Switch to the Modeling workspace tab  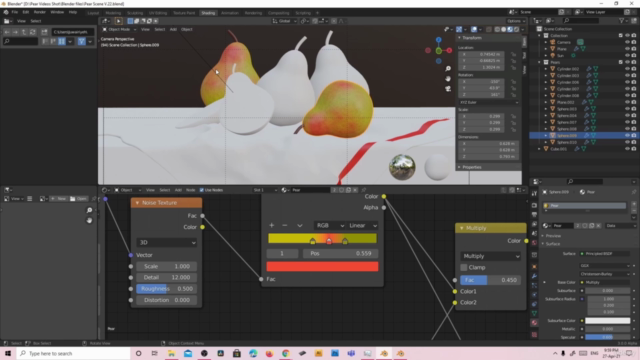pyautogui.click(x=113, y=13)
